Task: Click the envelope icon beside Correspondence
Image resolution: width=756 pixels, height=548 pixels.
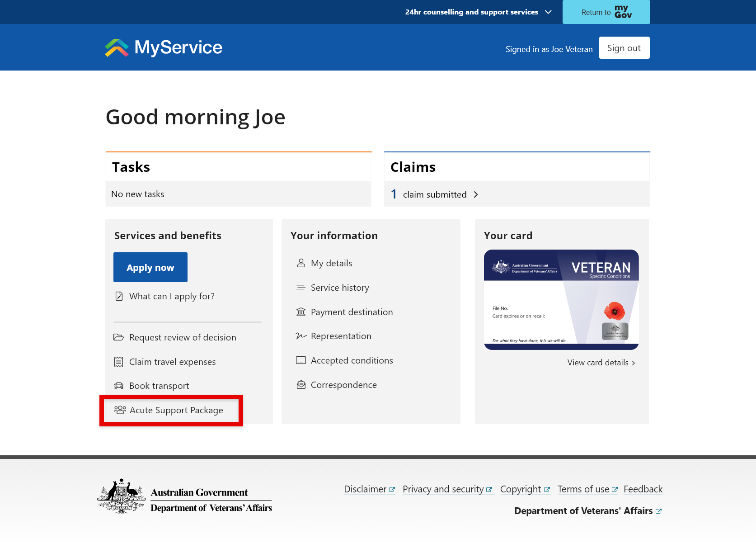Action: click(301, 385)
